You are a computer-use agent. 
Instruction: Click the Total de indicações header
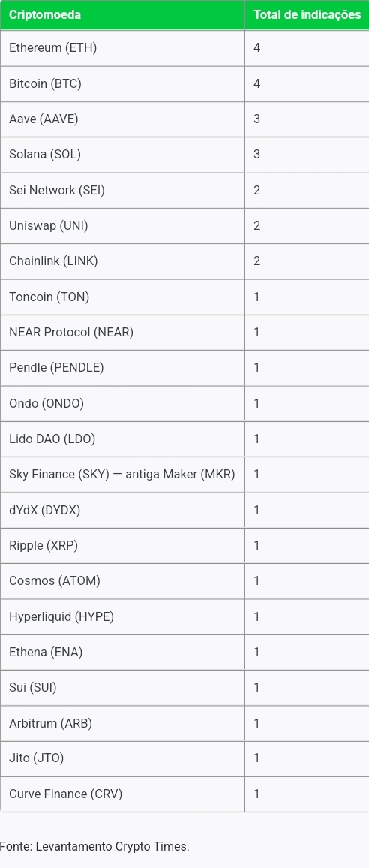tap(307, 15)
